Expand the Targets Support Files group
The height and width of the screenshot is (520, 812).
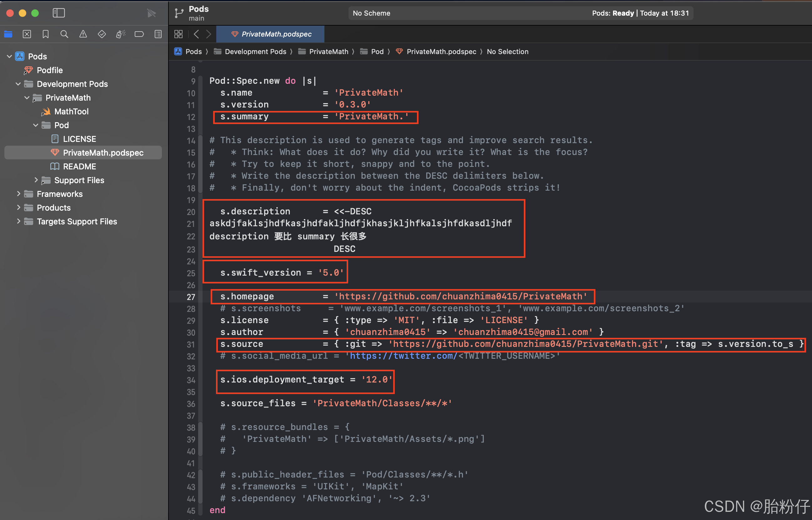click(18, 222)
